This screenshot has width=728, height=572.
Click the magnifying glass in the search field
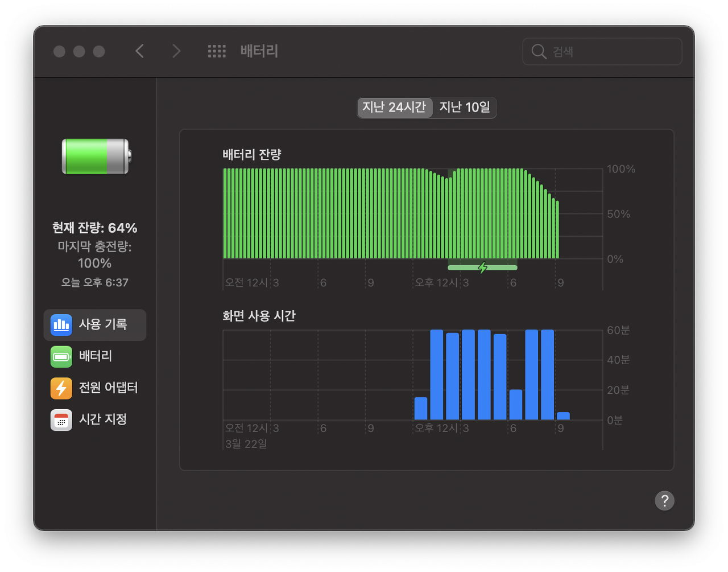click(538, 51)
